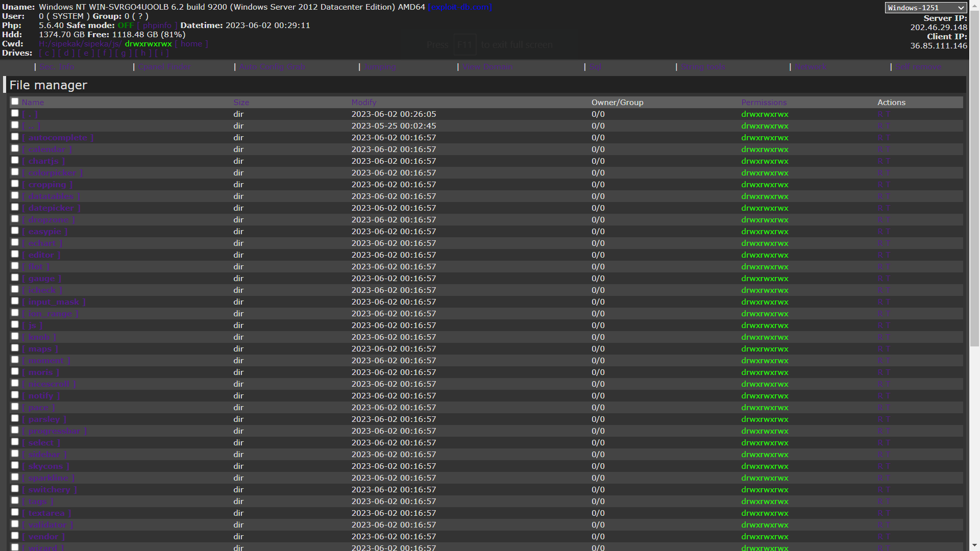Sort the file list by Modify date
Screen dimensions: 980x551
(364, 103)
